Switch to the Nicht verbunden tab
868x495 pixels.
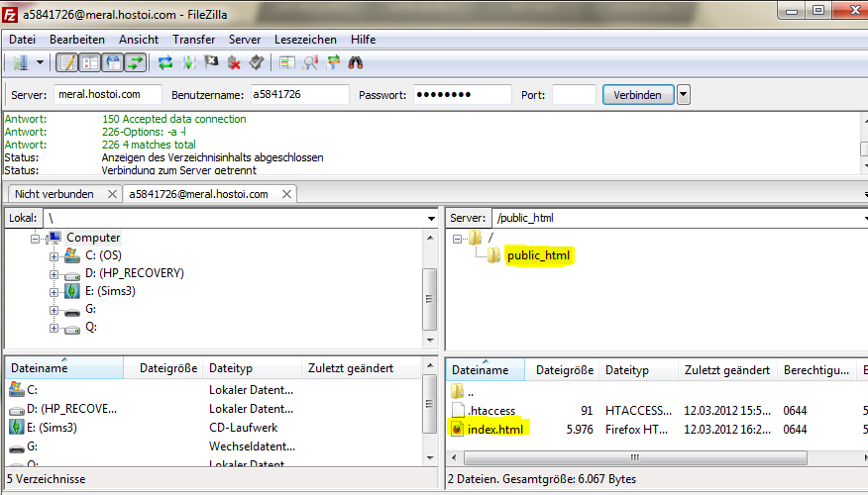point(54,194)
